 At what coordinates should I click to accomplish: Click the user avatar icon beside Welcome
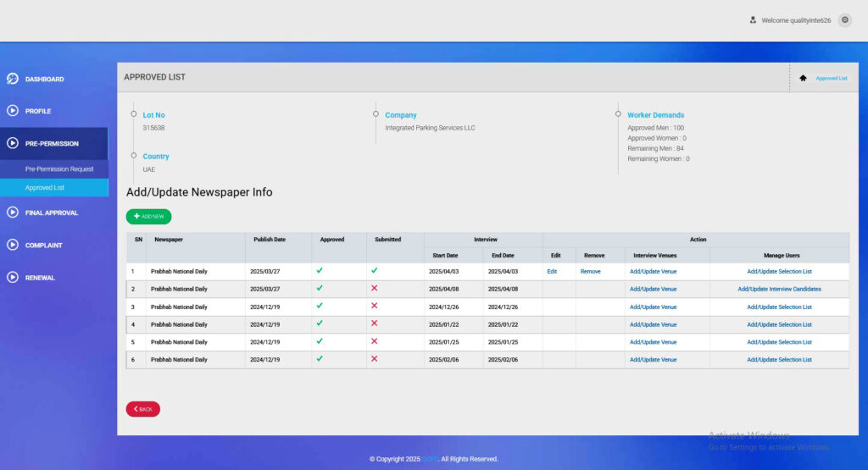click(x=753, y=20)
